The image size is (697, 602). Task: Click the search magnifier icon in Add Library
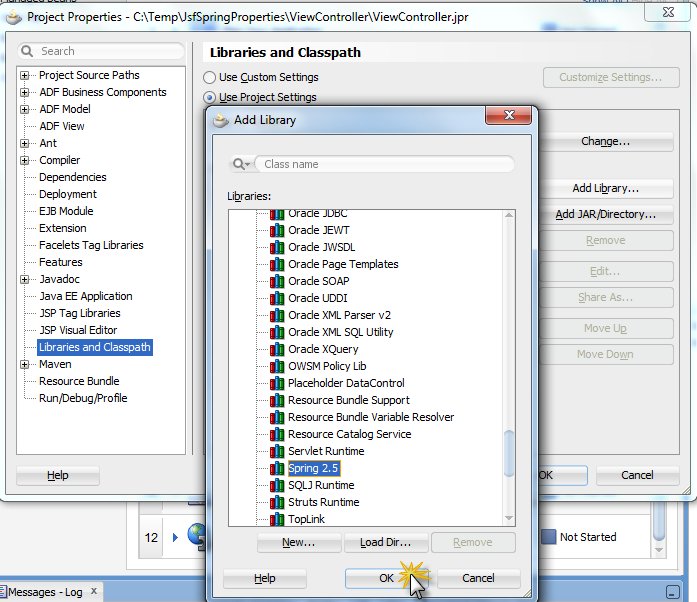240,164
